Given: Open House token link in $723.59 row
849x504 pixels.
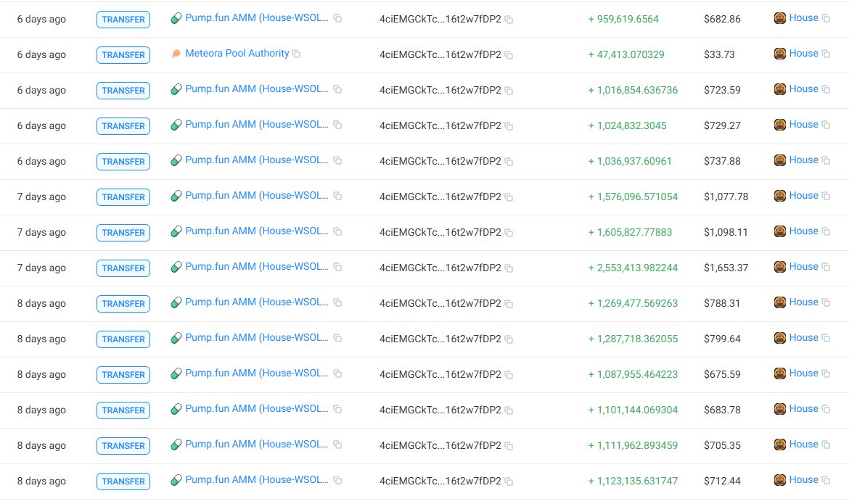Looking at the screenshot, I should (x=803, y=88).
